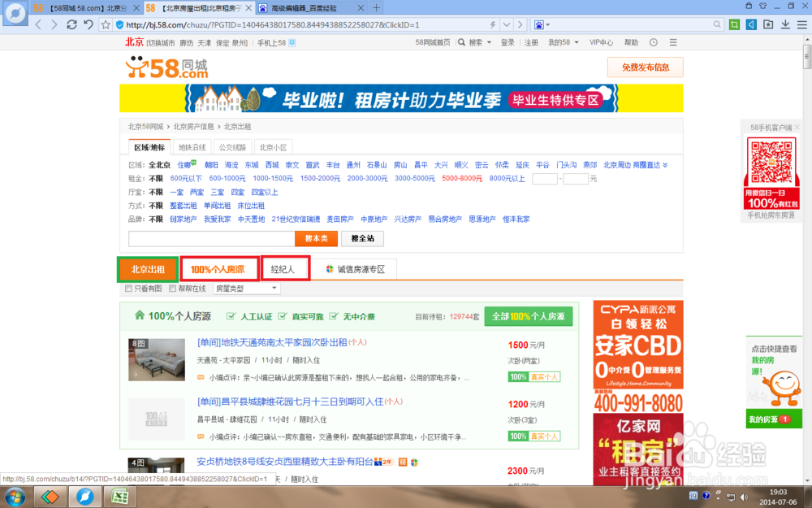Image resolution: width=812 pixels, height=508 pixels.
Task: Select the 北京小区 tab
Action: pos(273,147)
